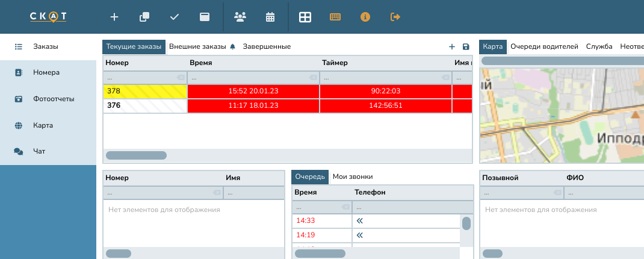Open the drivers group icon
The height and width of the screenshot is (259, 644).
click(240, 17)
